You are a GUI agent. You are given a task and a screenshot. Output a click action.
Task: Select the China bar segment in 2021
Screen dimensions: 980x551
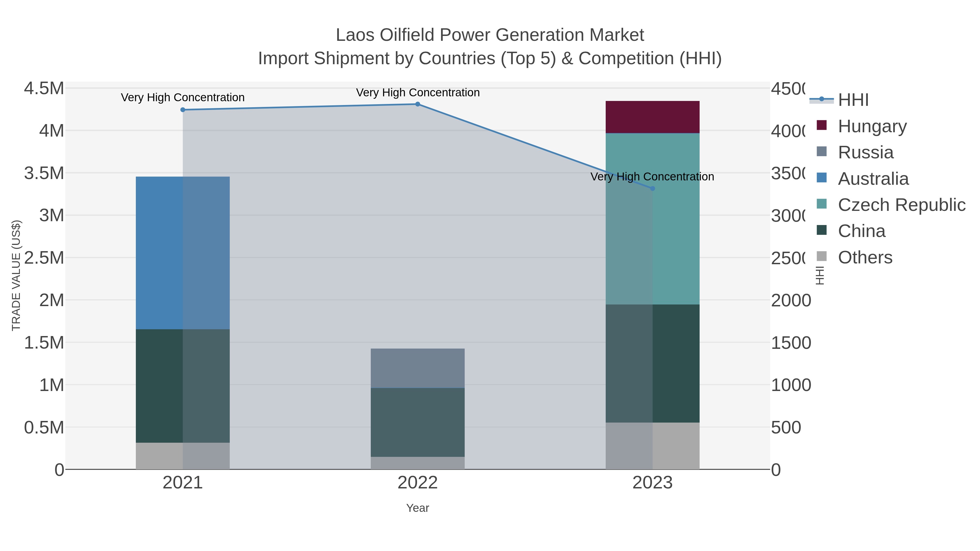[x=183, y=386]
